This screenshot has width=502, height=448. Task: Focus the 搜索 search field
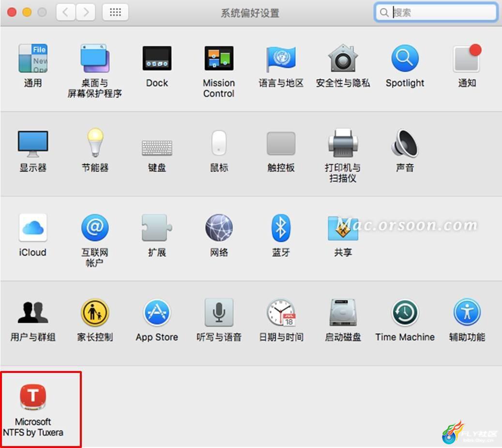pos(436,13)
